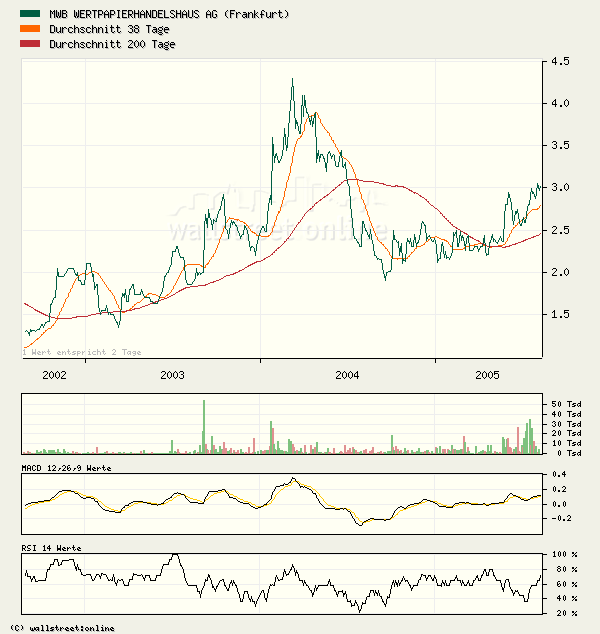The height and width of the screenshot is (634, 600).
Task: Click the 1.5 value on the price axis
Action: point(559,315)
